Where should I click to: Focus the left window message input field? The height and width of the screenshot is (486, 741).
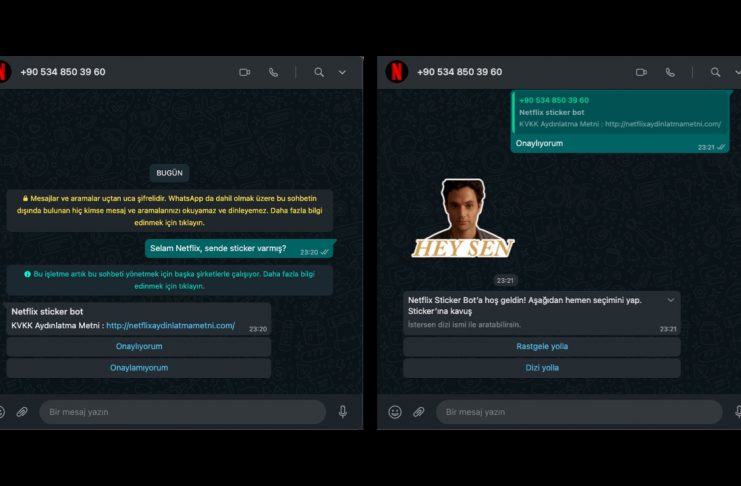[182, 412]
